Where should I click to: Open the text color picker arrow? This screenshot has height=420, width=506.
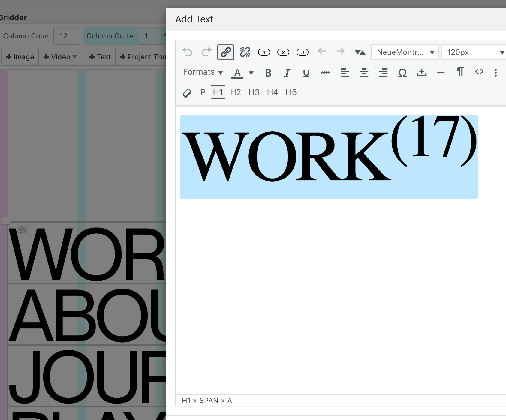coord(251,73)
